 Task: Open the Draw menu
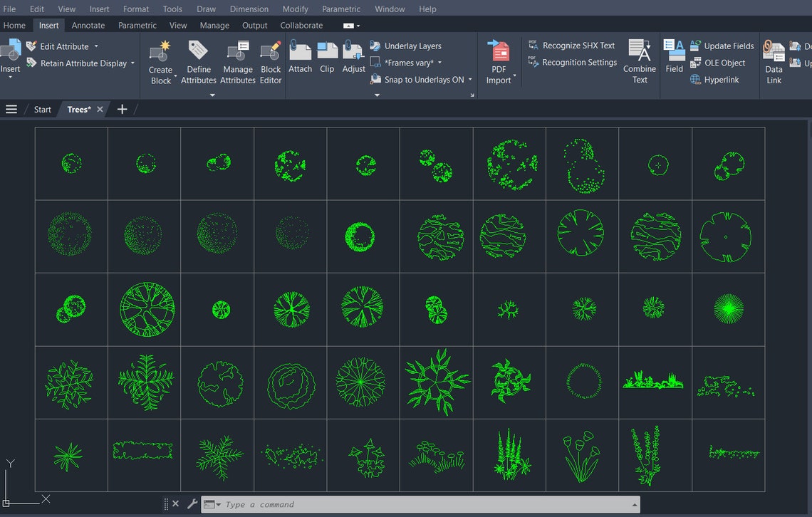click(206, 9)
